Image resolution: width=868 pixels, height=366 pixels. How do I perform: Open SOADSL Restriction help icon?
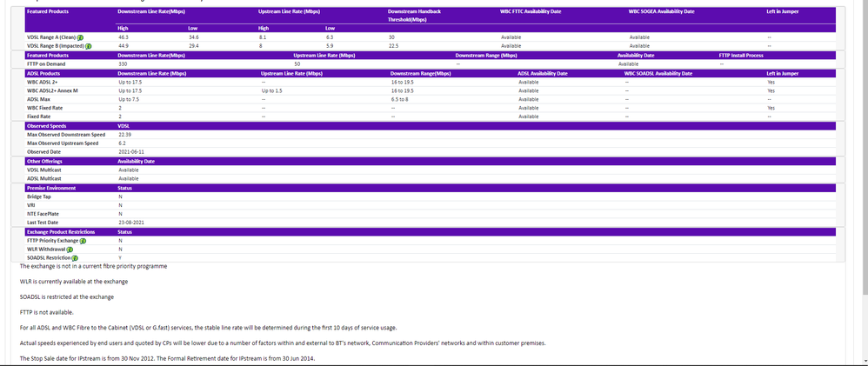(75, 258)
